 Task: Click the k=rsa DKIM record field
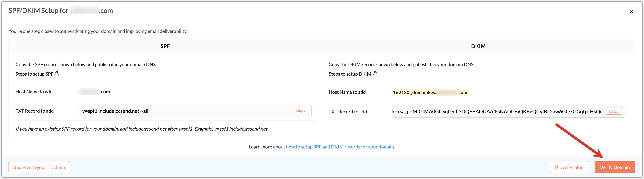click(496, 112)
